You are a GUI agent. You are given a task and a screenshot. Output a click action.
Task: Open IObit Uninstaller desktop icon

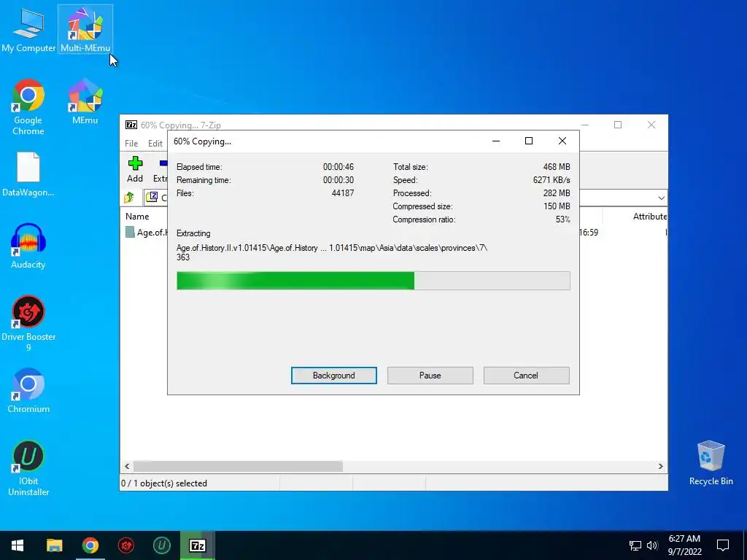tap(28, 468)
